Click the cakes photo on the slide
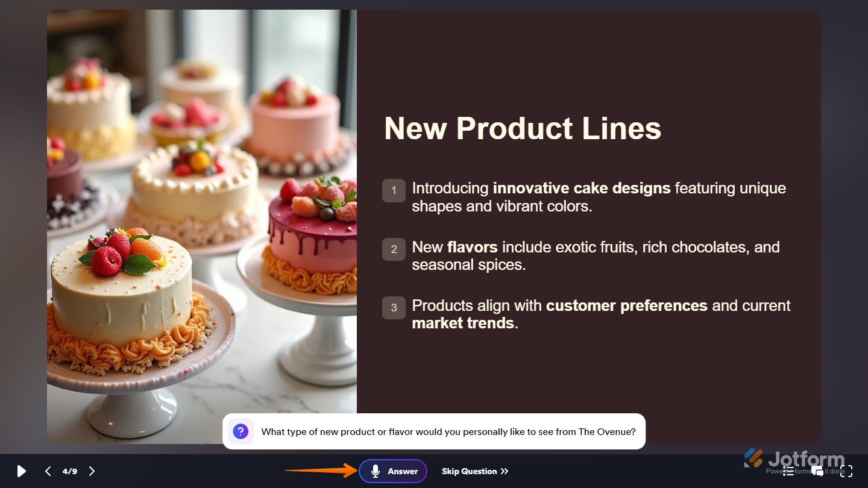 point(202,227)
